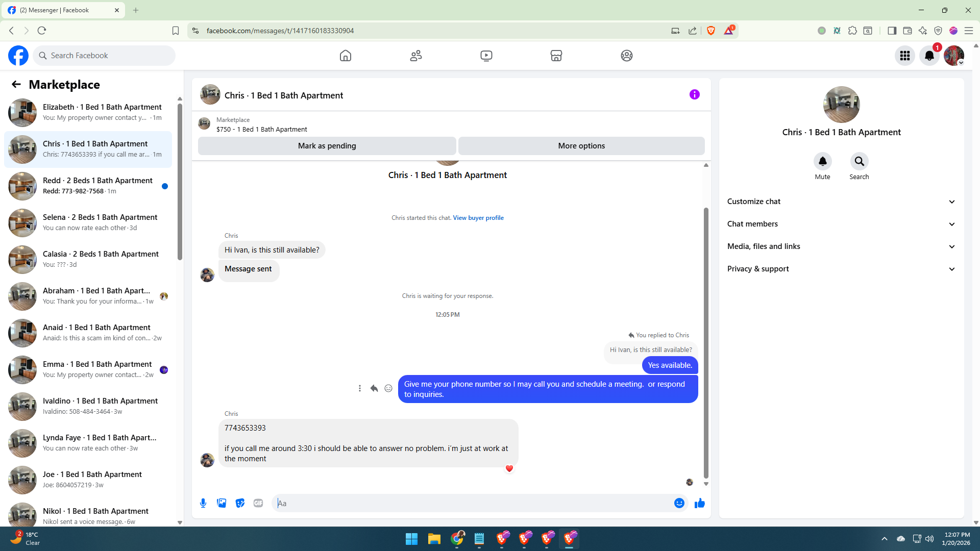
Task: Open Ivaldino · 1 Bed 1 Bath Apartment chat
Action: (x=88, y=407)
